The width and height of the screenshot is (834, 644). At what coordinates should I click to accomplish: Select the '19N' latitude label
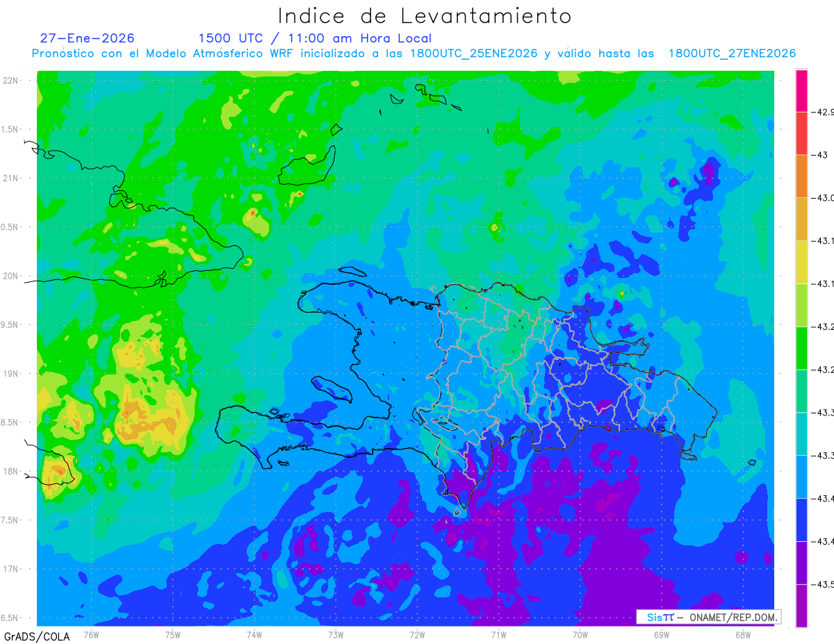click(10, 374)
